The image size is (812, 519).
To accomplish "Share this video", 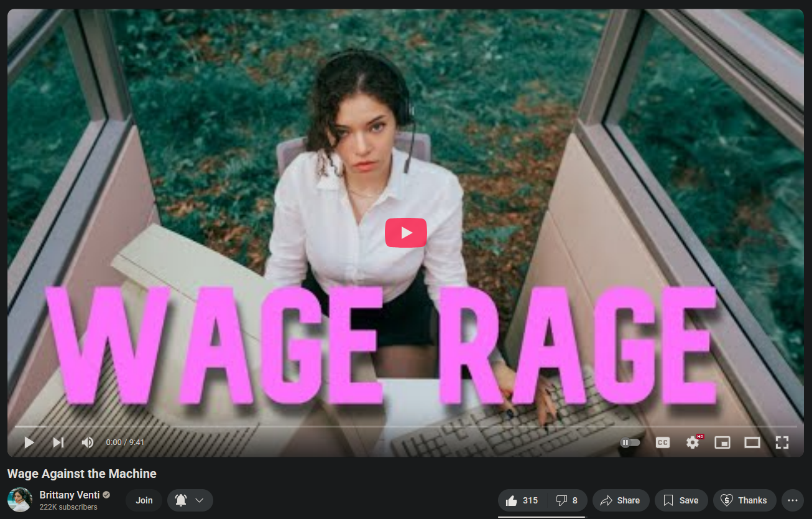I will (x=621, y=500).
